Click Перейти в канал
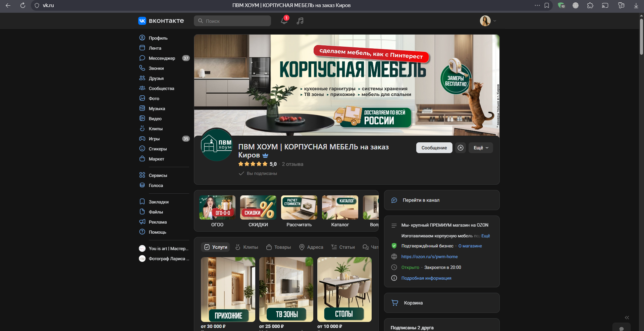 pos(442,200)
